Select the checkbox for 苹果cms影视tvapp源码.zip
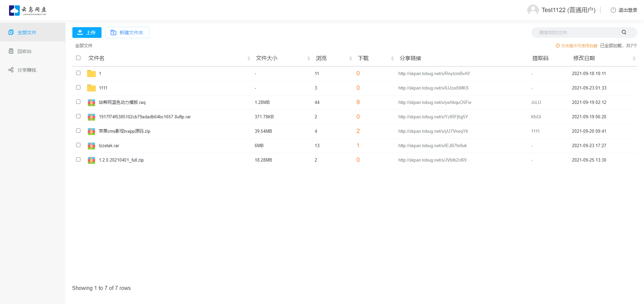Viewport: 644px width, 304px height. pos(78,131)
